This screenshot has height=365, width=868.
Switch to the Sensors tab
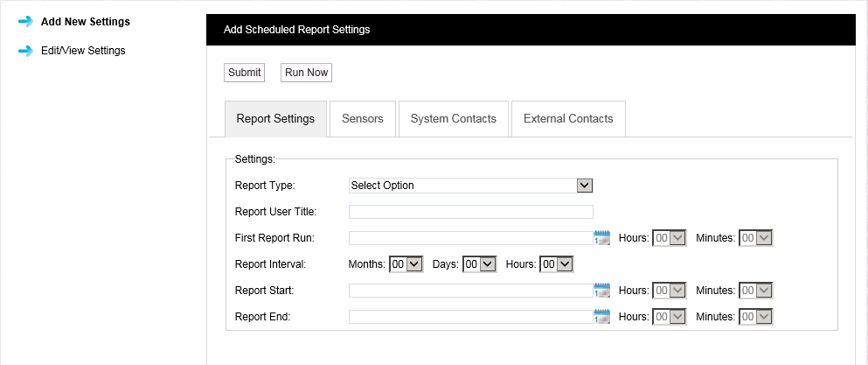(363, 119)
